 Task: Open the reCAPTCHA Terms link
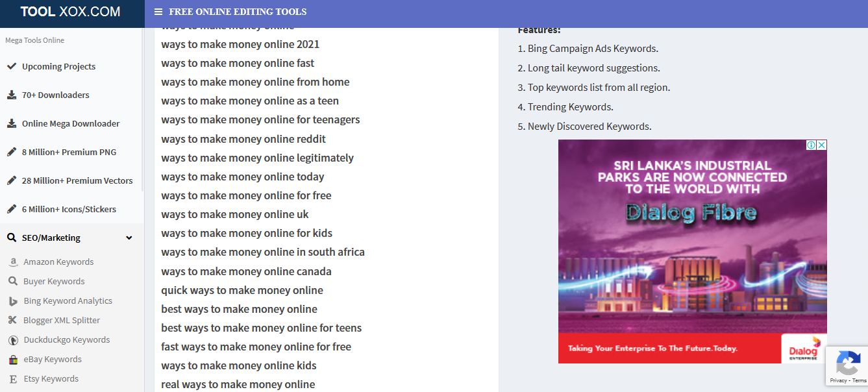(859, 380)
